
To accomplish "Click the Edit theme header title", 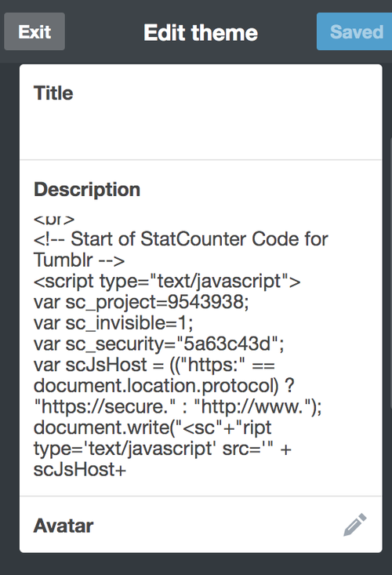I will (201, 33).
